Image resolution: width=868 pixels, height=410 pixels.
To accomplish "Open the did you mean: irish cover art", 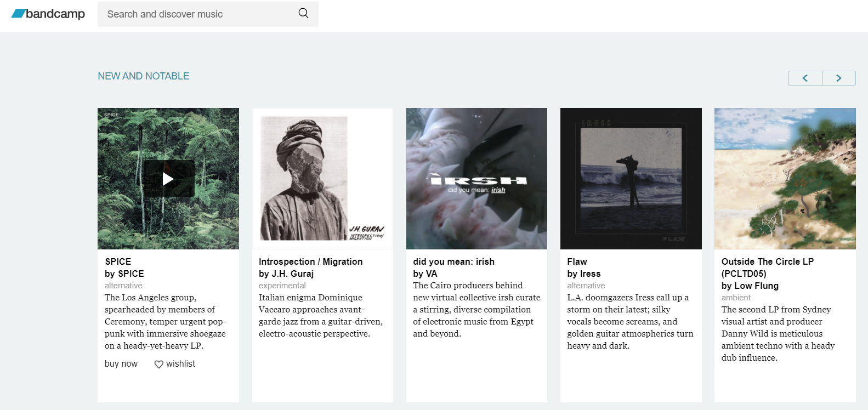I will tap(476, 179).
